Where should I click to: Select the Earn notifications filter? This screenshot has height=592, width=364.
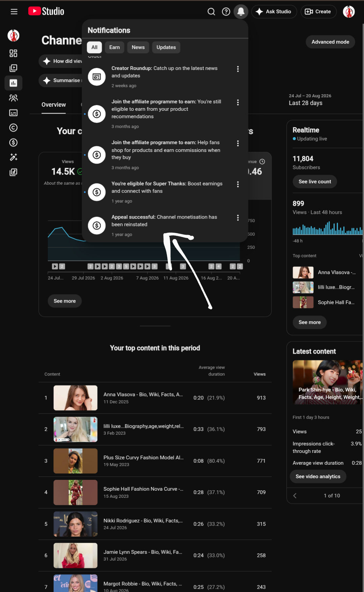point(115,47)
